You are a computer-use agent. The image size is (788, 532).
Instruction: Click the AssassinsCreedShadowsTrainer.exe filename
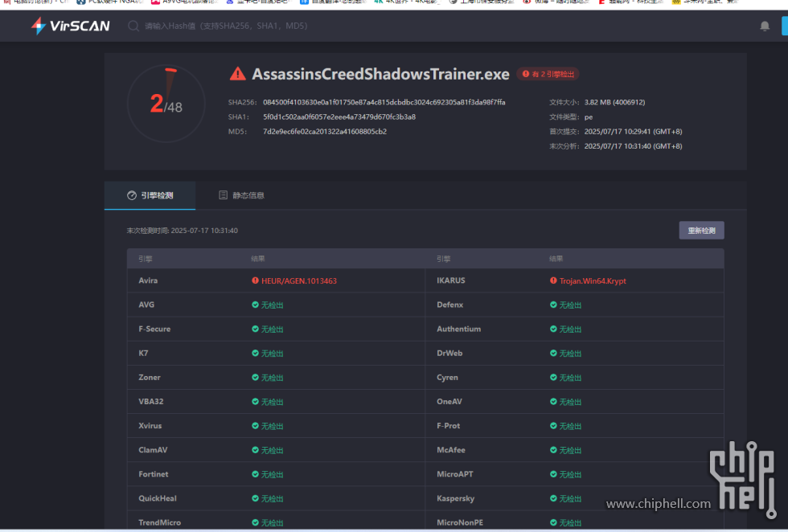[380, 74]
